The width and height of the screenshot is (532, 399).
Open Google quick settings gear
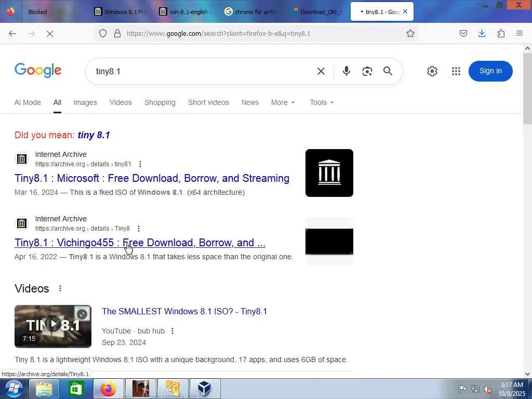pos(432,71)
